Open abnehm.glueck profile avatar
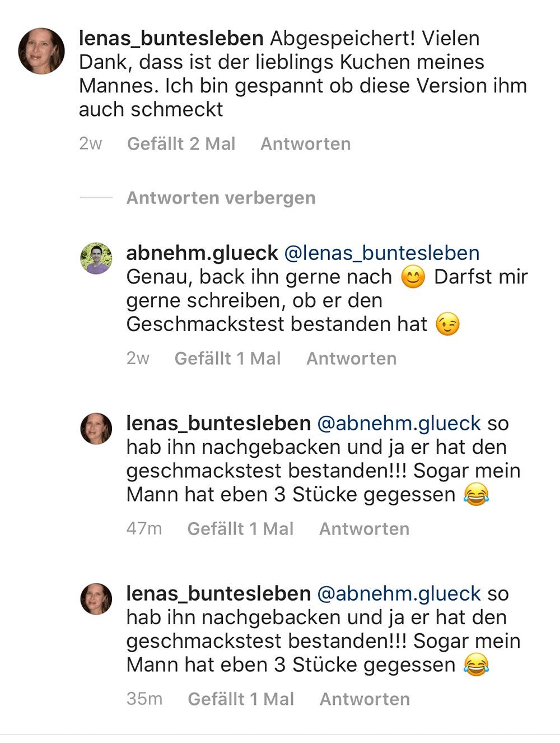The width and height of the screenshot is (560, 743). click(96, 258)
